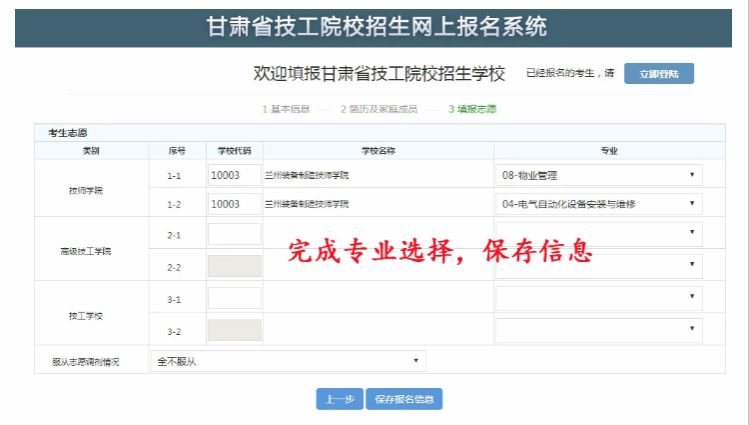Select step 3 填报志愿

[472, 108]
